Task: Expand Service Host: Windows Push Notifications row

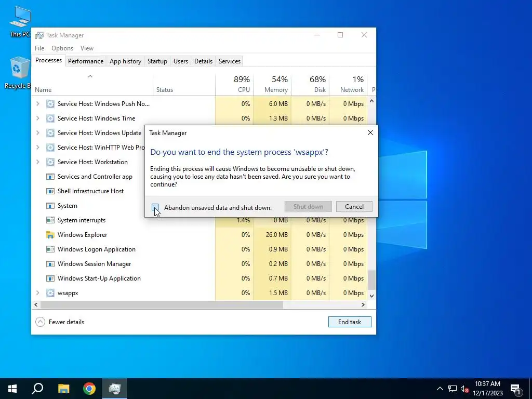Action: (x=37, y=104)
